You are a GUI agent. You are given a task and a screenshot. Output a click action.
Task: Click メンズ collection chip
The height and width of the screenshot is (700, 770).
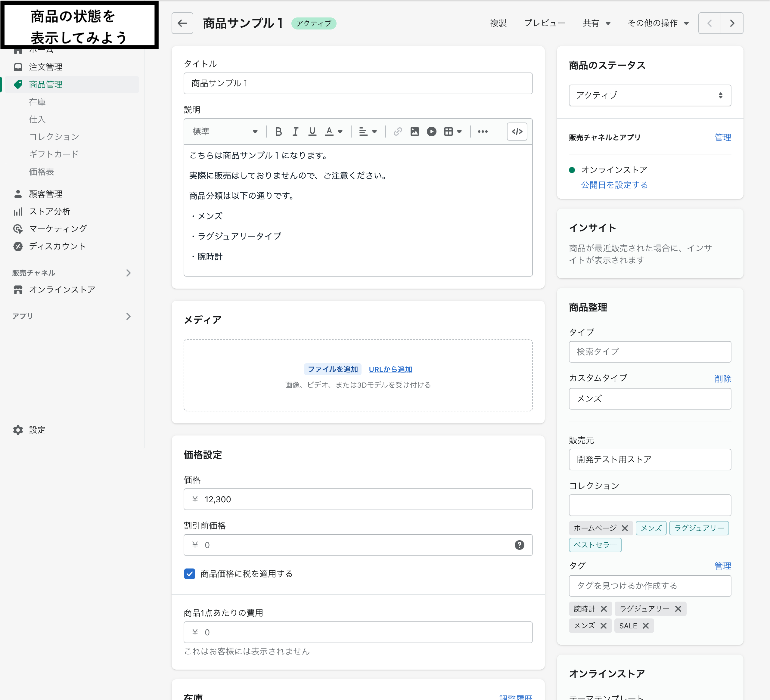(x=651, y=528)
